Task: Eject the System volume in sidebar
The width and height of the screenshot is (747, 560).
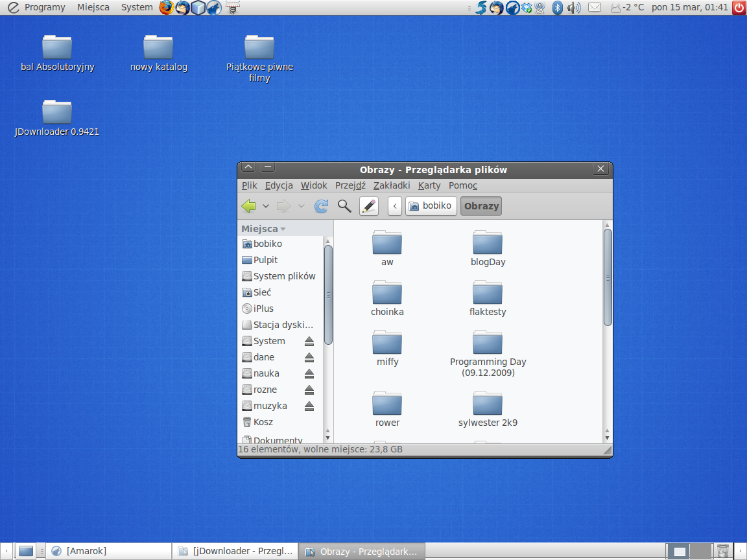Action: [x=309, y=341]
